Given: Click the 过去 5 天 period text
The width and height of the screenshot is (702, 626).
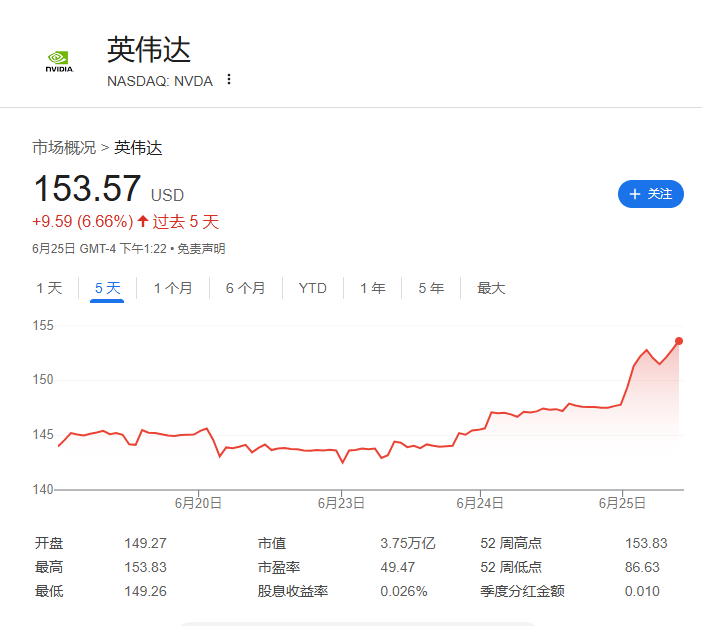Looking at the screenshot, I should click(x=185, y=222).
